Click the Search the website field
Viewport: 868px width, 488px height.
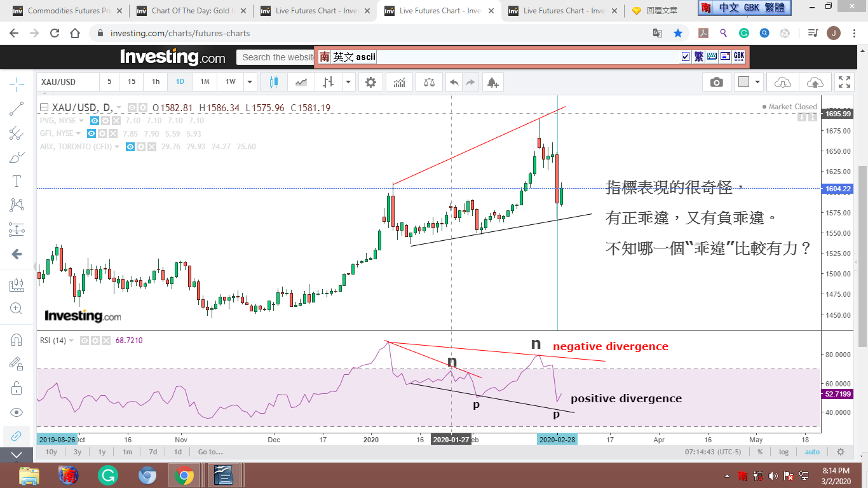click(x=276, y=57)
